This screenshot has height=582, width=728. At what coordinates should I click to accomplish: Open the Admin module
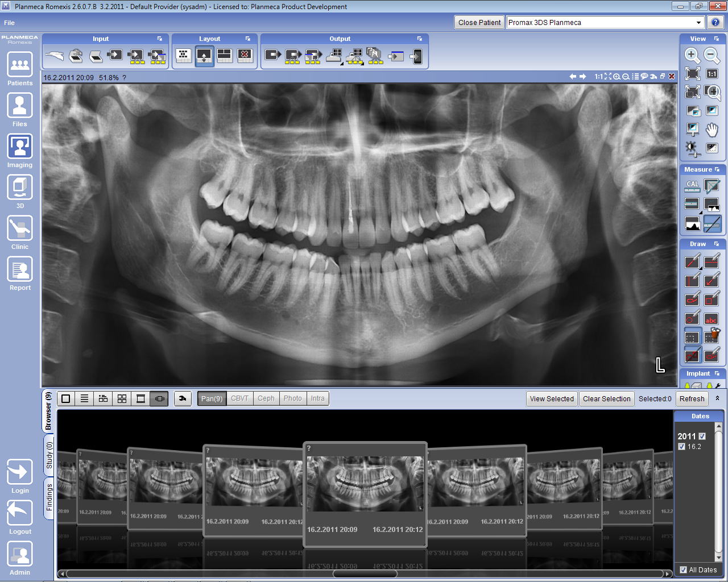coord(20,554)
